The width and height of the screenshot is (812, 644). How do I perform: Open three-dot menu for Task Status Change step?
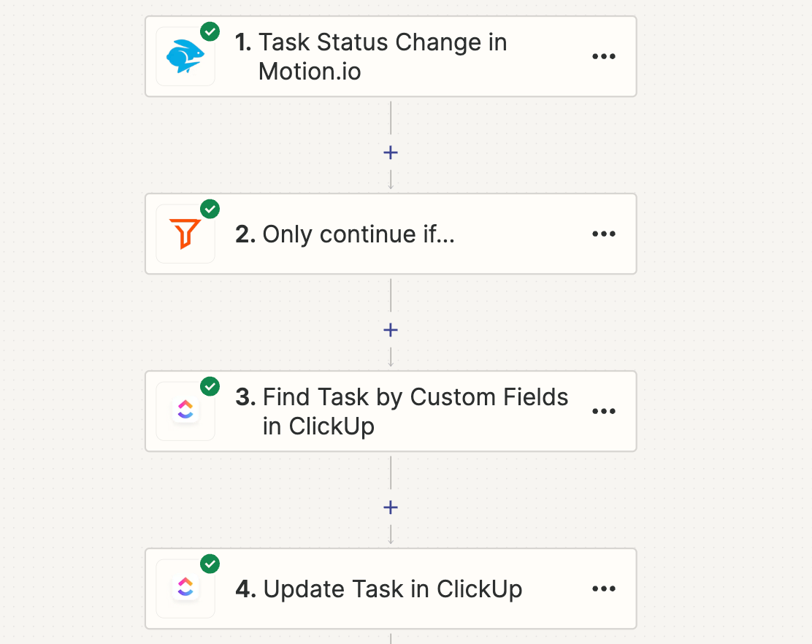click(x=604, y=57)
